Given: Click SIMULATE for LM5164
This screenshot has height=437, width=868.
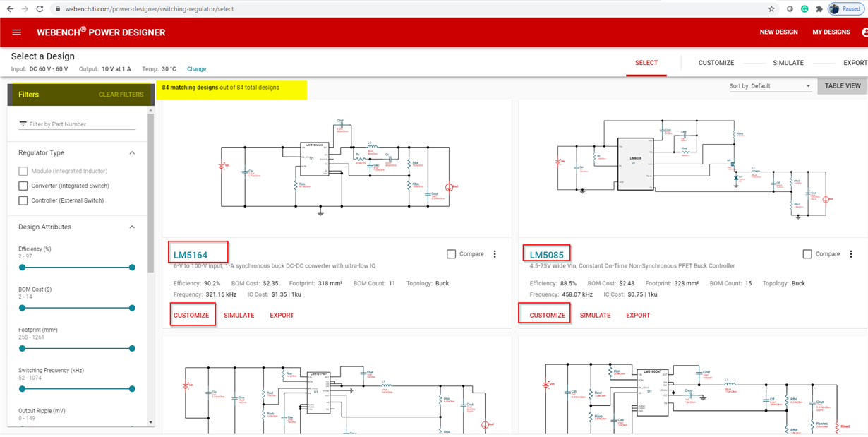Looking at the screenshot, I should point(239,316).
